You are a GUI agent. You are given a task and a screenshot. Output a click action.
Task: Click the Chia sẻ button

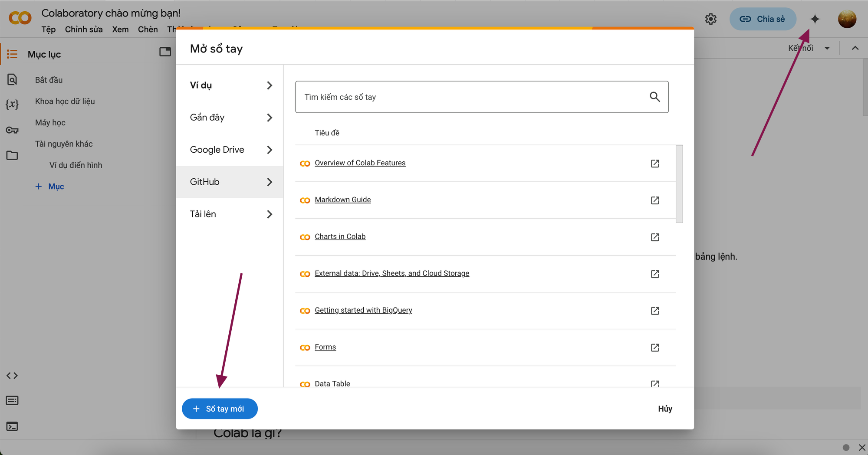point(763,19)
